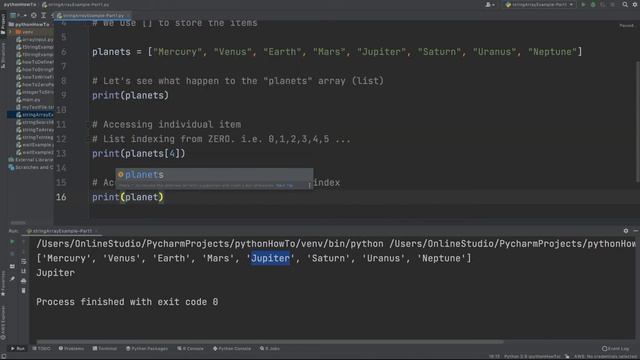Run the current configuration from top toolbar

point(583,4)
